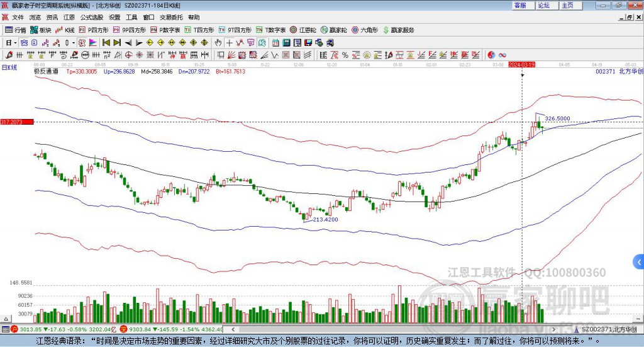Click the blue infinity loop icon
Screen dimensions: 644x347
click(502, 55)
